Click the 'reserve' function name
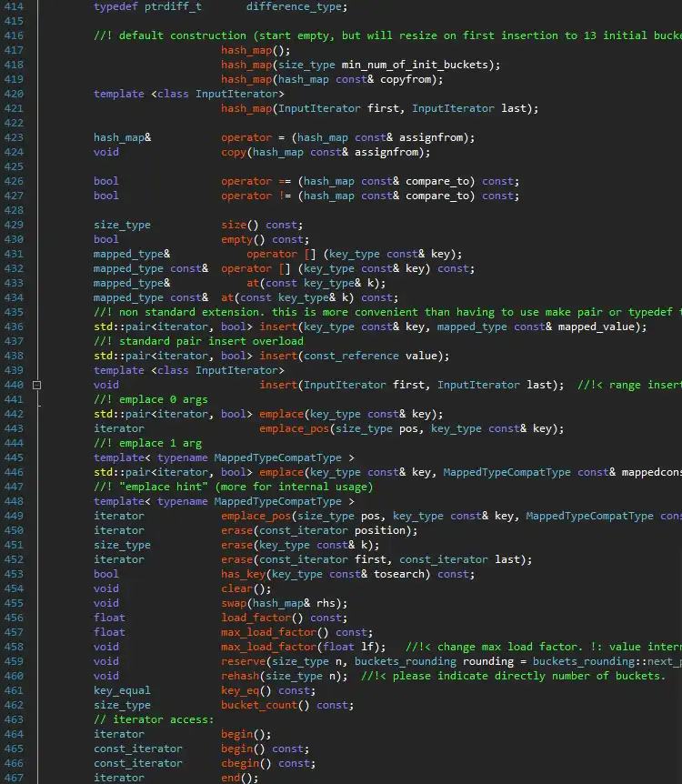 coord(243,661)
